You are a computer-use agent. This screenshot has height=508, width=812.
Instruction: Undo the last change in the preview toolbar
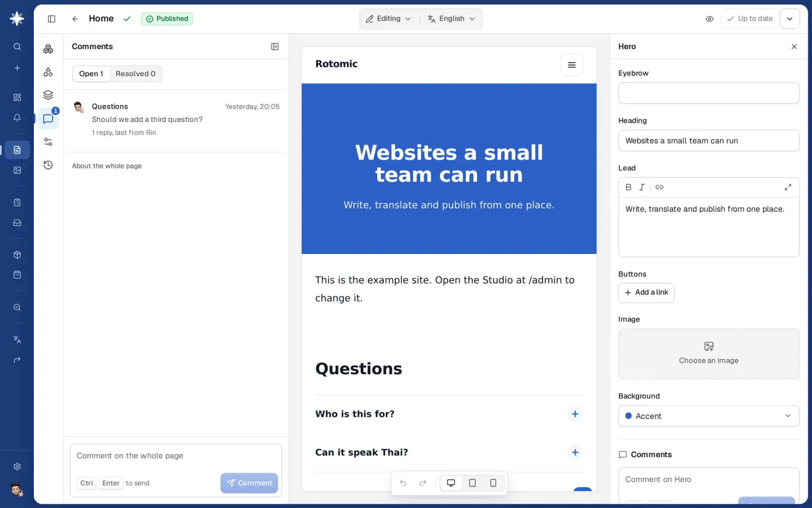(x=403, y=483)
